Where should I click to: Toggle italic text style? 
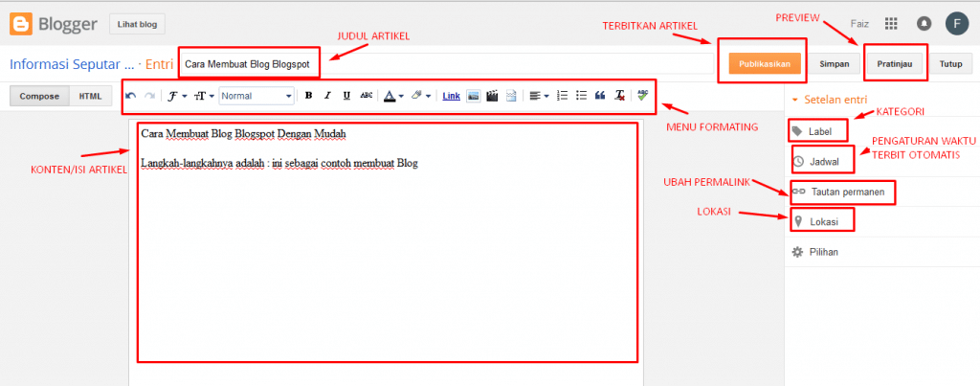pyautogui.click(x=327, y=96)
